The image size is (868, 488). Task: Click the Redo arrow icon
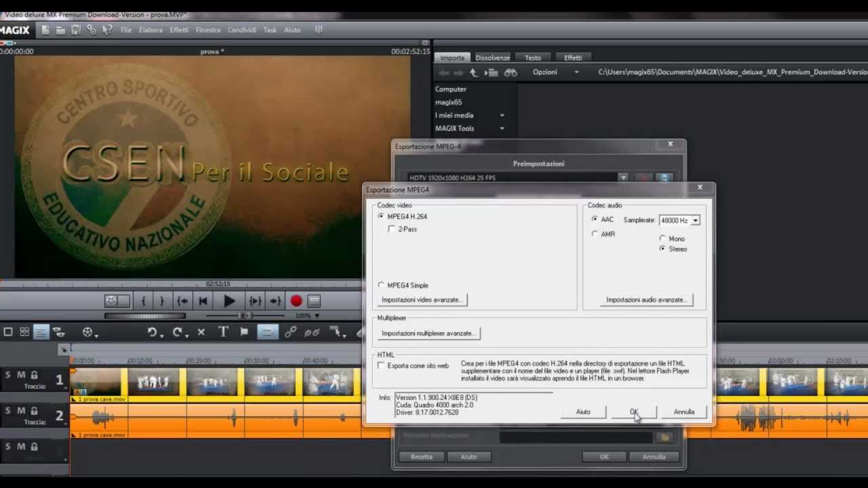pos(179,332)
